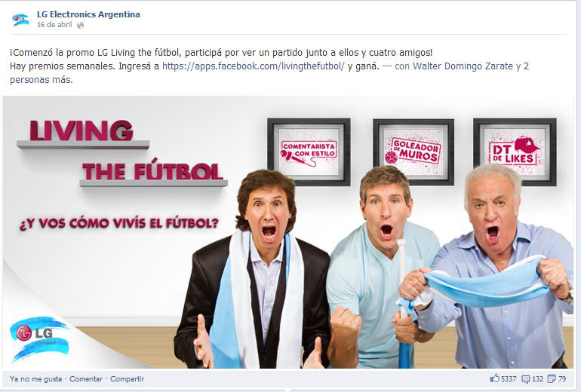Select the Goleador de Muros framed badge
Viewport: 581px width, 392px height.
pos(413,152)
